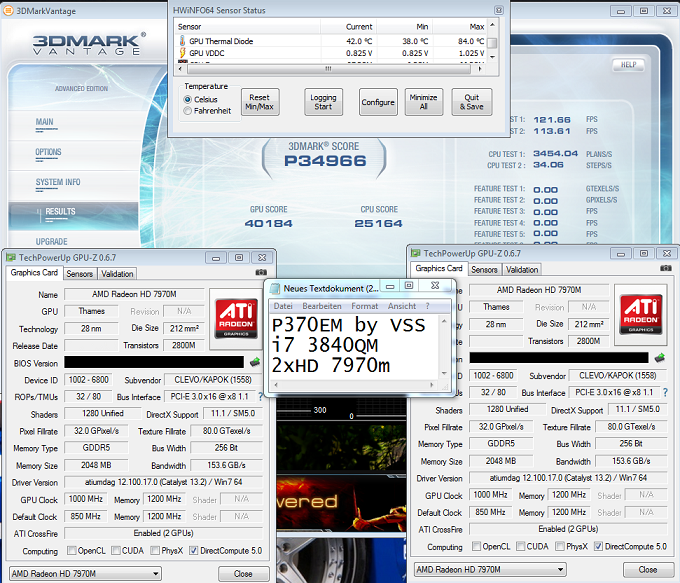Click the camera screenshot icon in right GPU-Z
Screen dimensions: 680x583
pos(666,268)
